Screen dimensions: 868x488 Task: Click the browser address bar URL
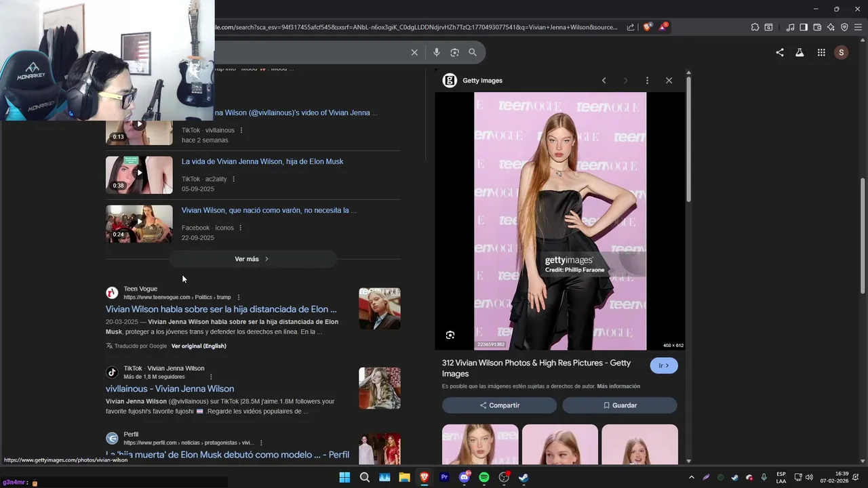point(416,27)
